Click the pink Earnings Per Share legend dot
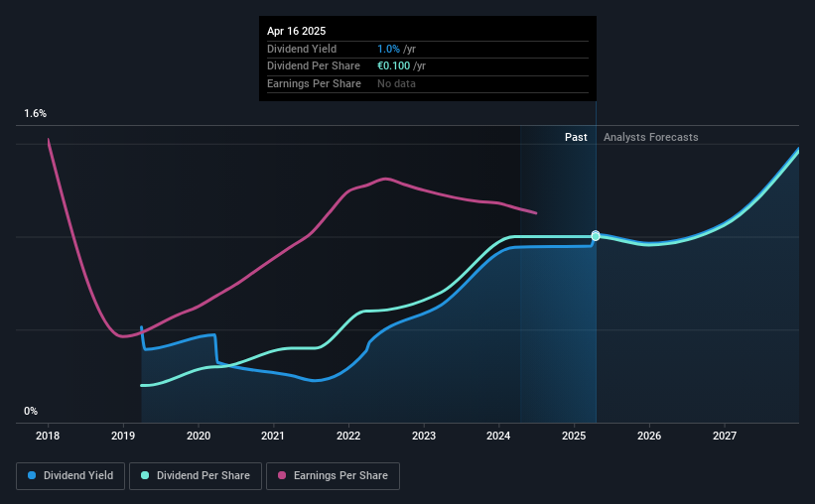The image size is (815, 504). [282, 475]
